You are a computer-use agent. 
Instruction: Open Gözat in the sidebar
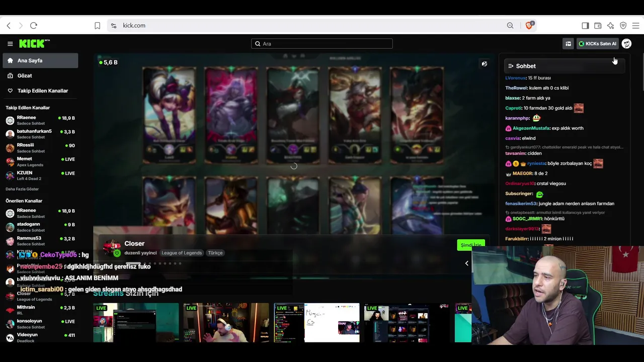(x=40, y=75)
